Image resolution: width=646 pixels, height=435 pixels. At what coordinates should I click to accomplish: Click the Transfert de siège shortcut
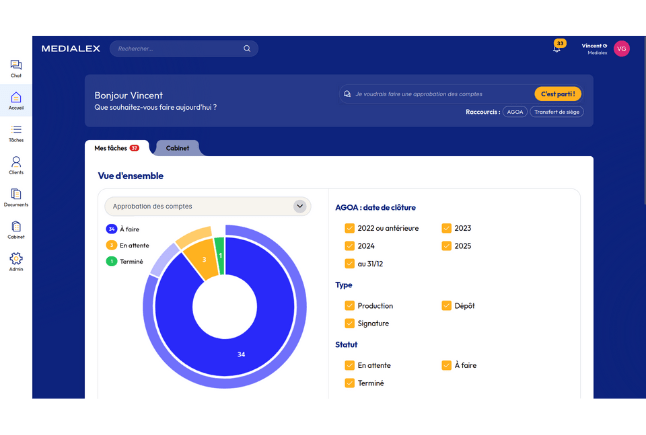pos(554,112)
